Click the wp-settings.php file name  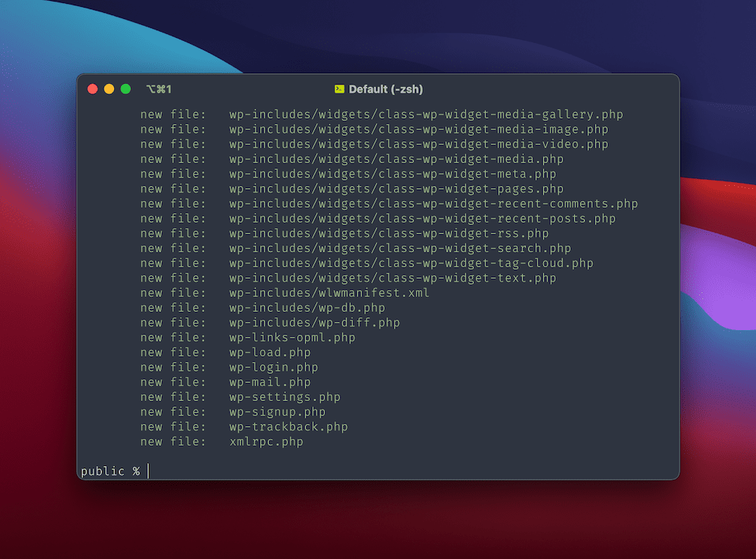[x=285, y=397]
